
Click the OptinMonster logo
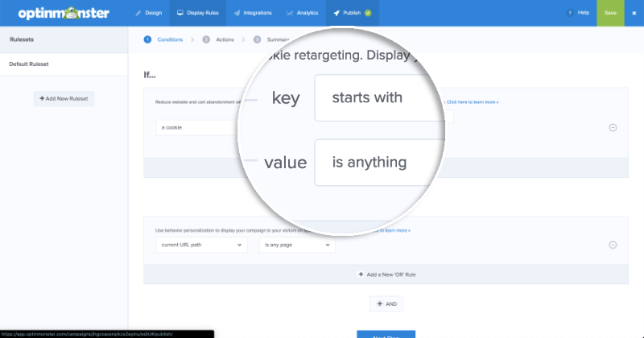tap(64, 13)
